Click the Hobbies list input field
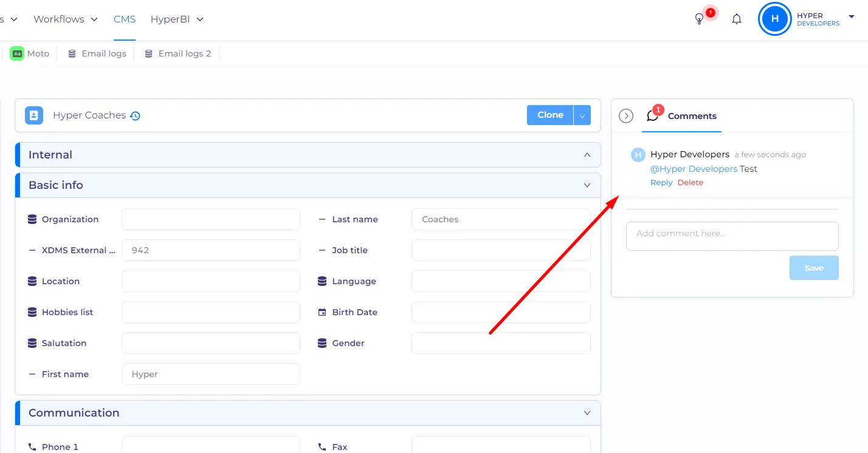 tap(211, 312)
